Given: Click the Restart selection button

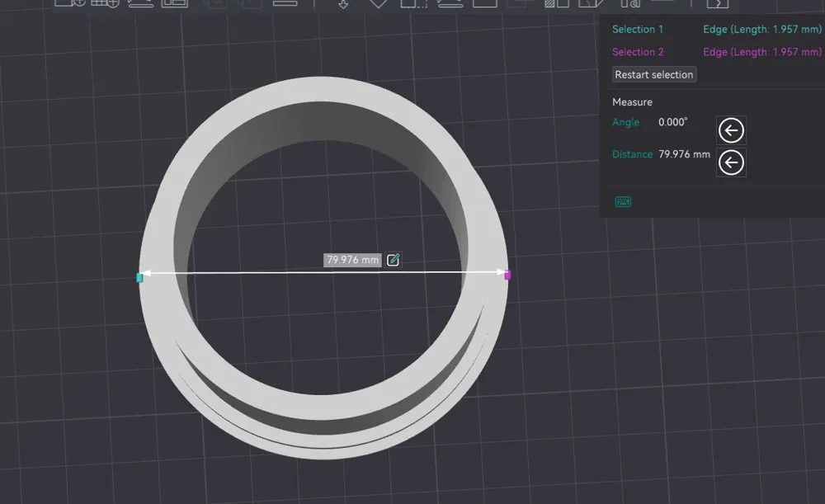Looking at the screenshot, I should point(654,75).
